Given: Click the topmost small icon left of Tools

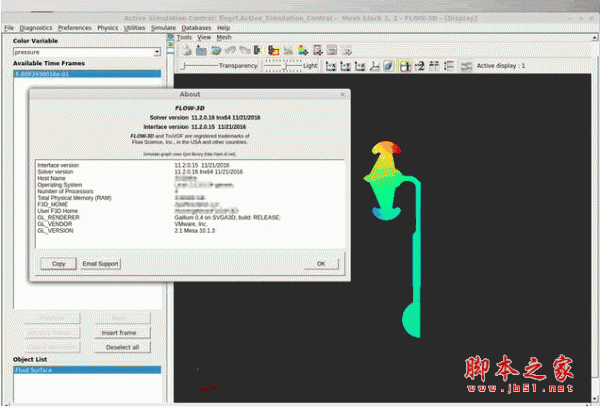Looking at the screenshot, I should pyautogui.click(x=171, y=36).
